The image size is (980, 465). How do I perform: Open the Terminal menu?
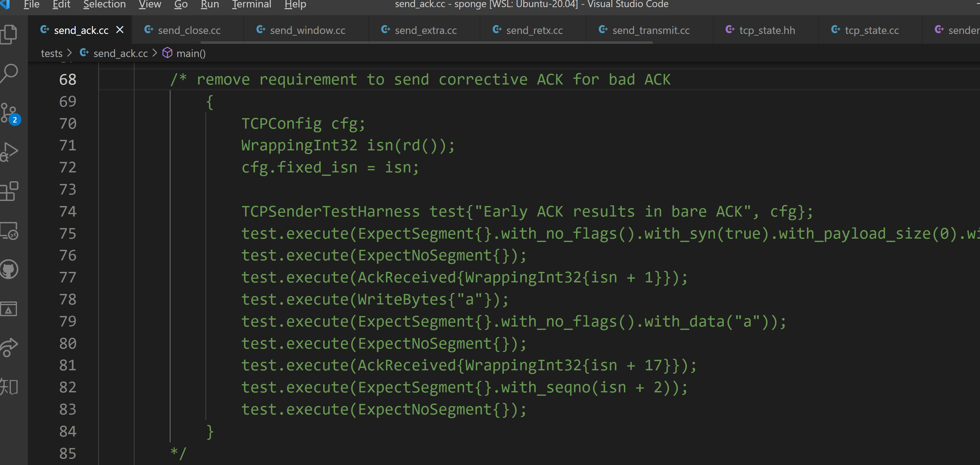pos(252,4)
